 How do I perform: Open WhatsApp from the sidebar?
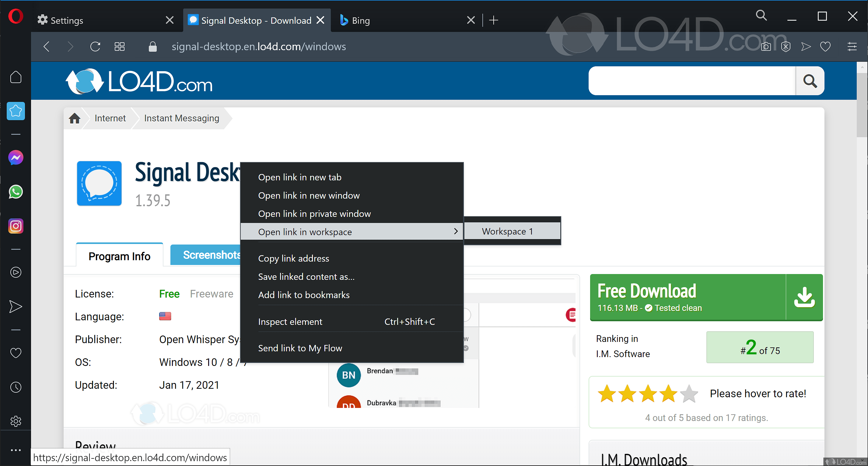click(16, 192)
